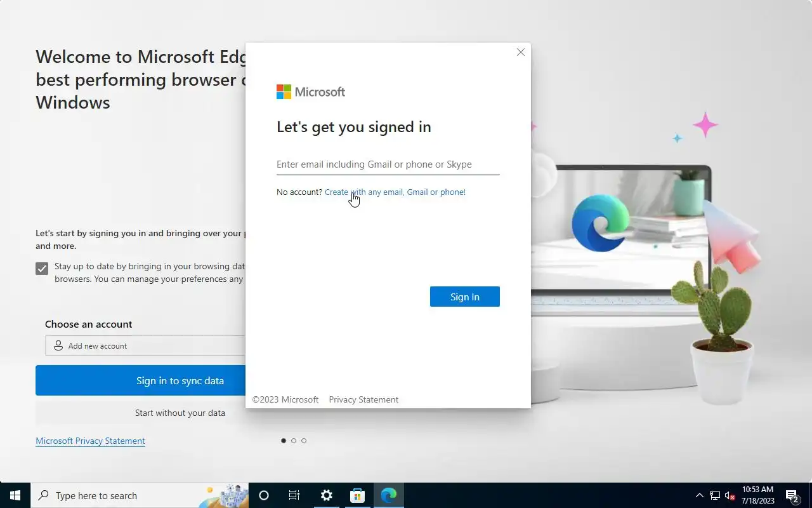
Task: Click the taskbar search box
Action: (x=140, y=495)
